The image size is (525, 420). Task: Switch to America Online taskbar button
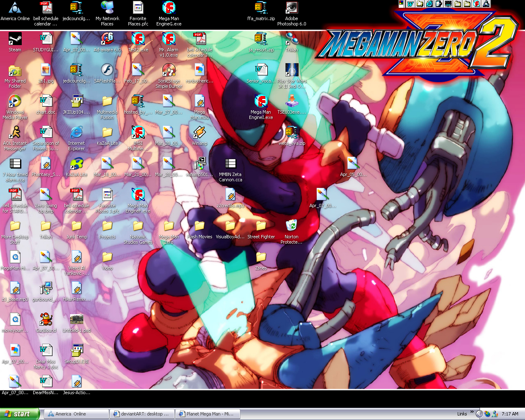click(x=76, y=414)
